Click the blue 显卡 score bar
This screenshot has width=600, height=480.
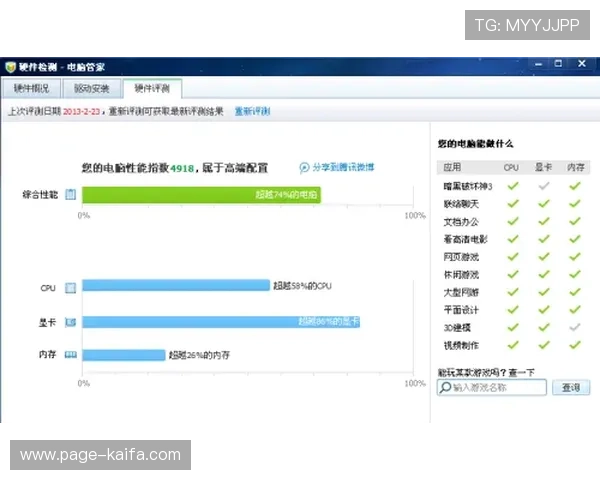[221, 322]
